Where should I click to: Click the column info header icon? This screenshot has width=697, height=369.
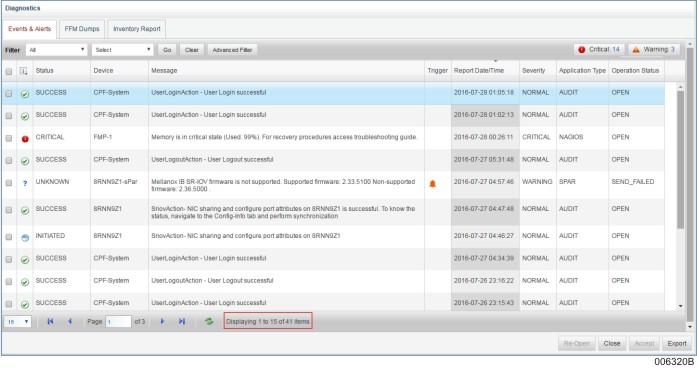[24, 71]
